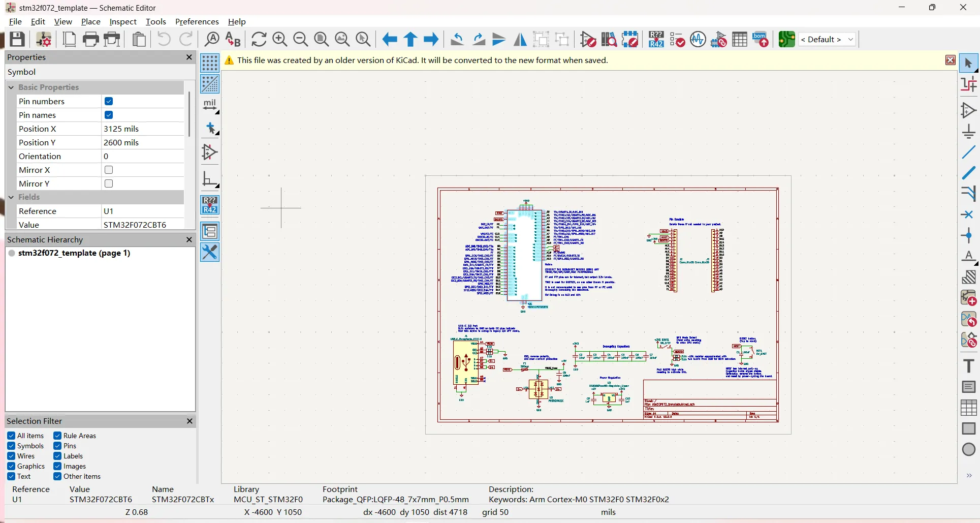Image resolution: width=980 pixels, height=523 pixels.
Task: Open the View menu
Action: 63,21
